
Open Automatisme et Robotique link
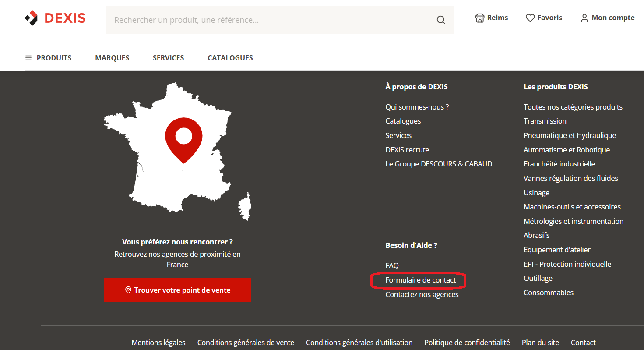click(x=567, y=150)
